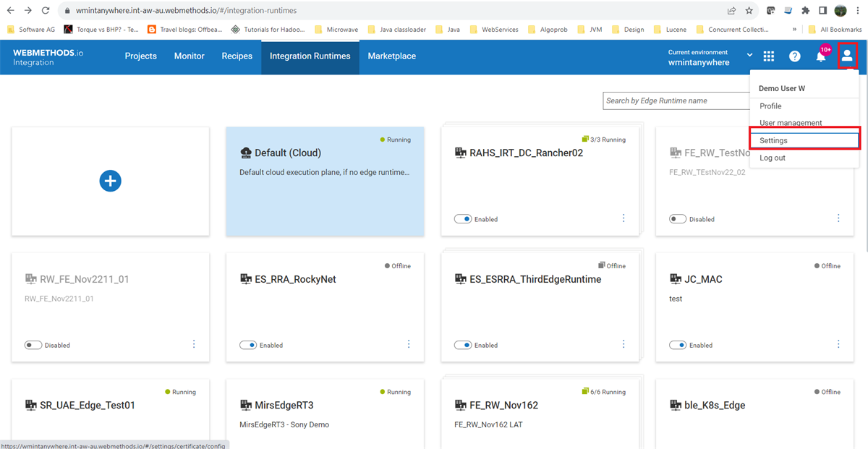Open FE_RW_TestNov22 card three-dot options
Viewport: 868px width, 449px height.
click(838, 218)
